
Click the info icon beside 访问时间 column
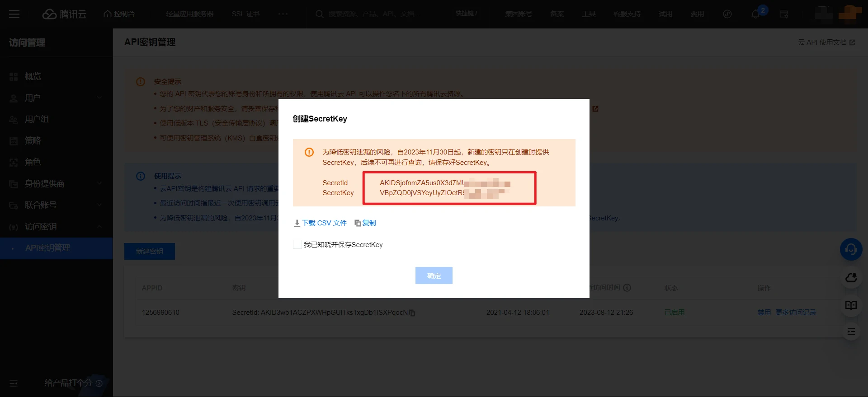[x=627, y=288]
